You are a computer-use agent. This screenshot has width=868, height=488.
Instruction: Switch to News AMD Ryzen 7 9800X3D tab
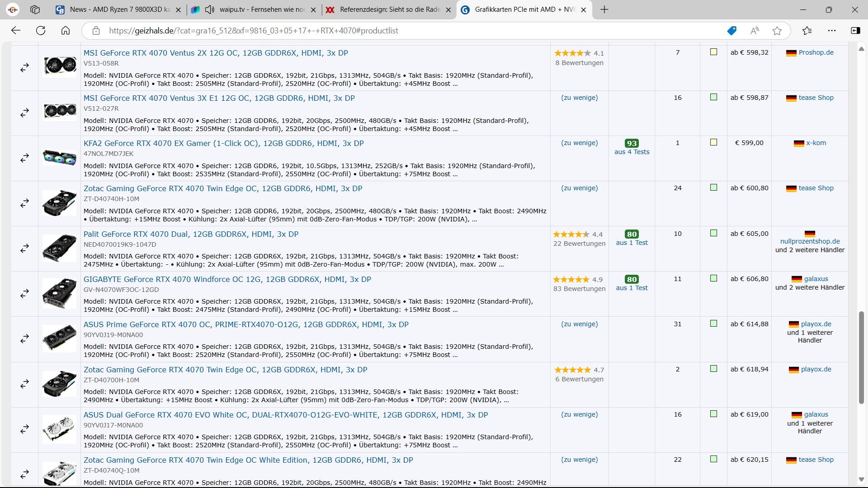coord(120,9)
